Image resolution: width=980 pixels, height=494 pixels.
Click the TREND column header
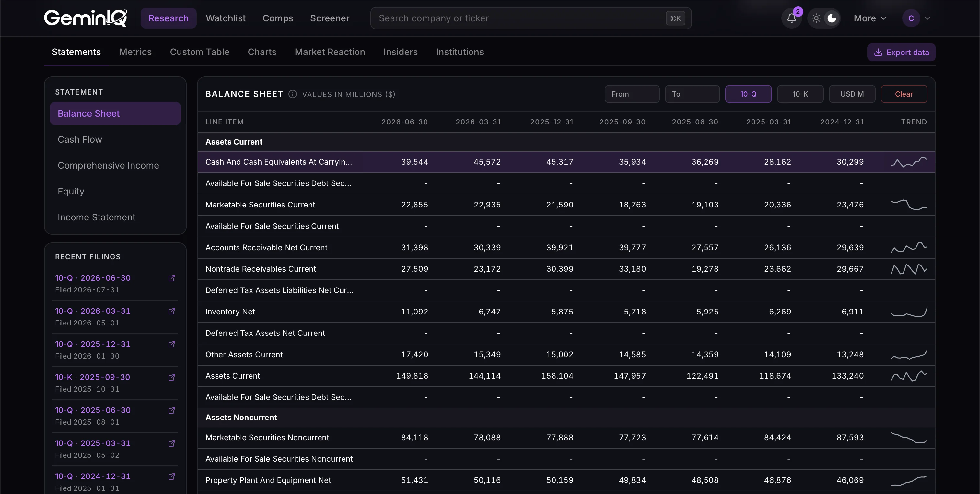[914, 122]
